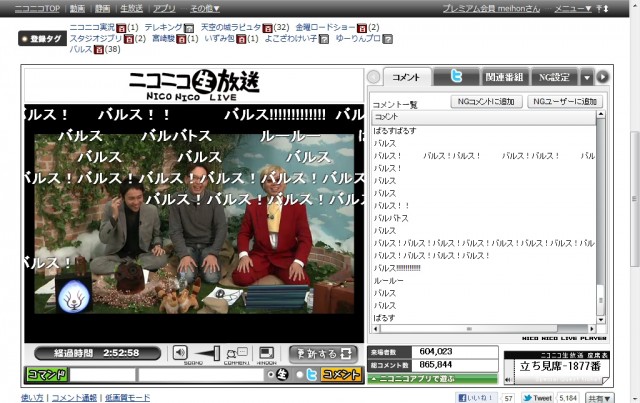Open the 使い方 link
640x403 pixels.
32,398
